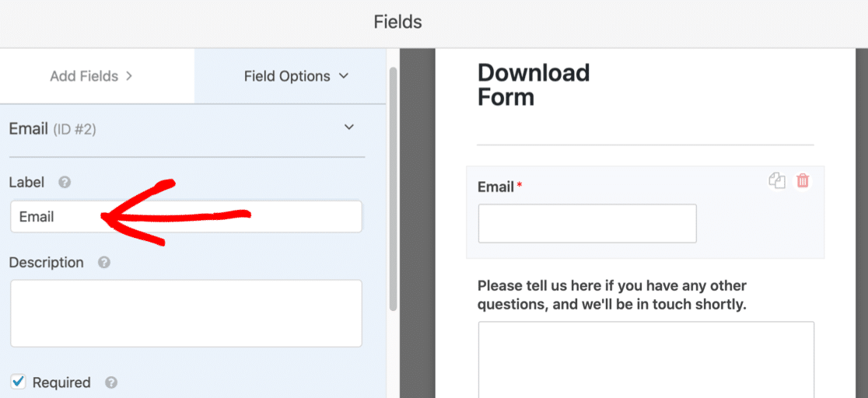This screenshot has width=868, height=398.
Task: Focus the Description text area
Action: 186,313
